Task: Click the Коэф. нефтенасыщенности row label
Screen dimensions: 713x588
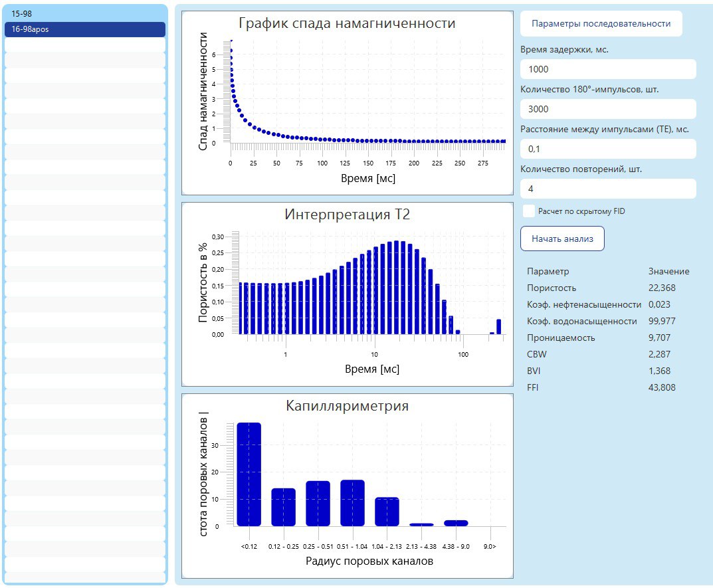Action: pyautogui.click(x=584, y=305)
